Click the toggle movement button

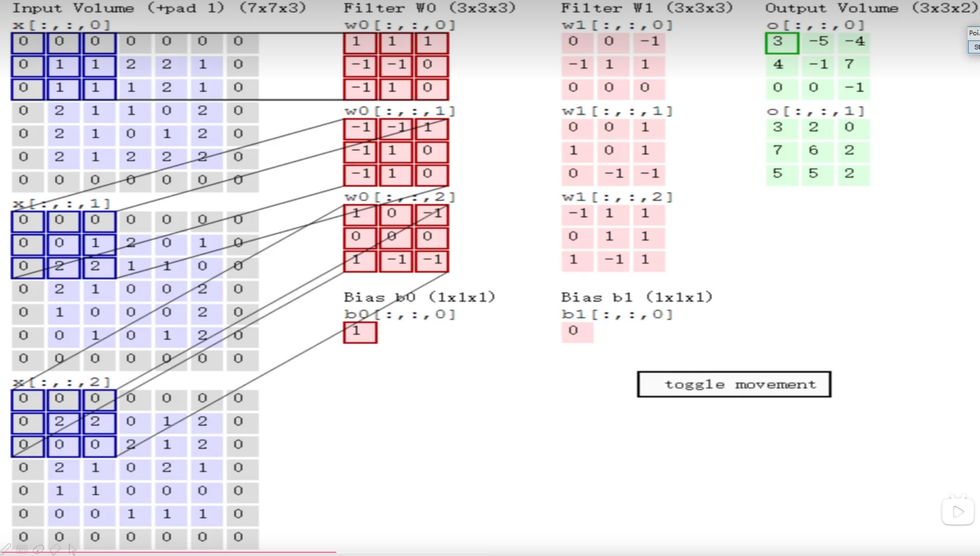pos(734,384)
